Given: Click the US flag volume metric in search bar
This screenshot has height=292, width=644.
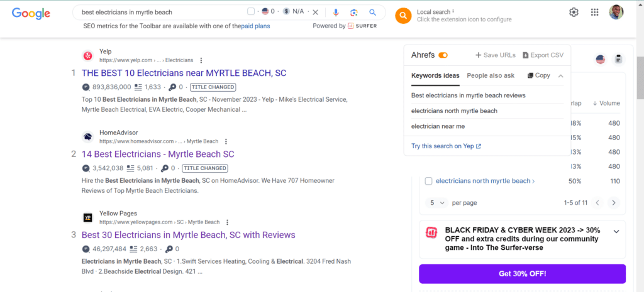Looking at the screenshot, I should point(265,11).
